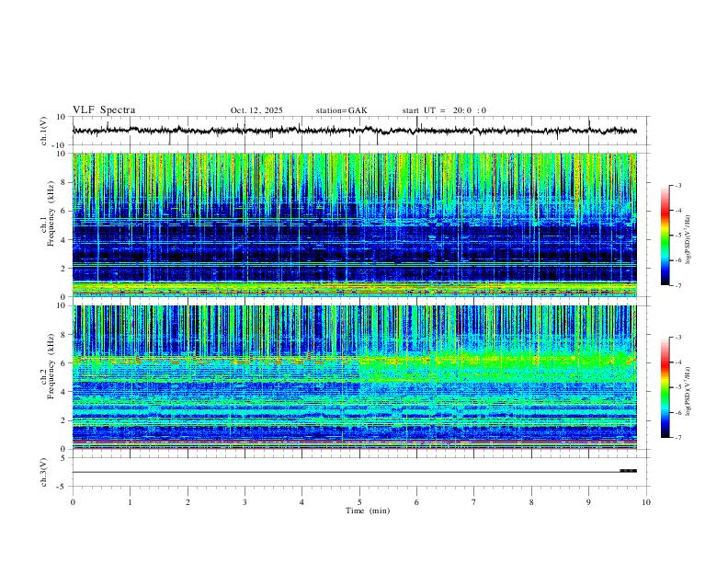Image resolution: width=728 pixels, height=563 pixels.
Task: Click the -7 label on the ch.2 color bar
Action: (677, 438)
